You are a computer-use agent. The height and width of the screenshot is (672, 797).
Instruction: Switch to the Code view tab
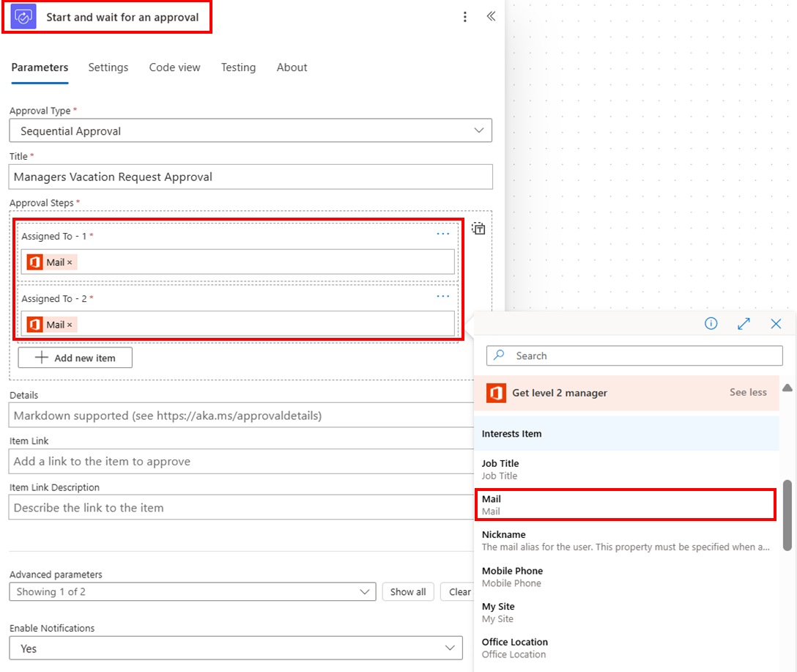pyautogui.click(x=174, y=67)
